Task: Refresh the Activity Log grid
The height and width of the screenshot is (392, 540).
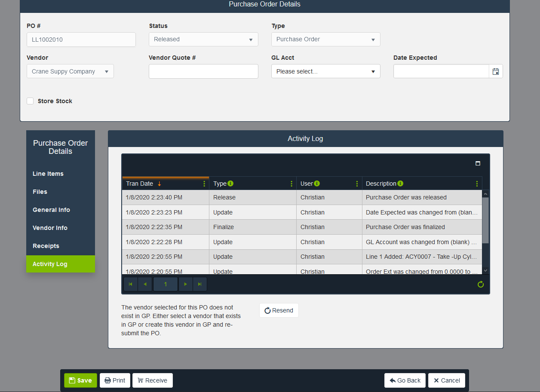Action: (481, 284)
